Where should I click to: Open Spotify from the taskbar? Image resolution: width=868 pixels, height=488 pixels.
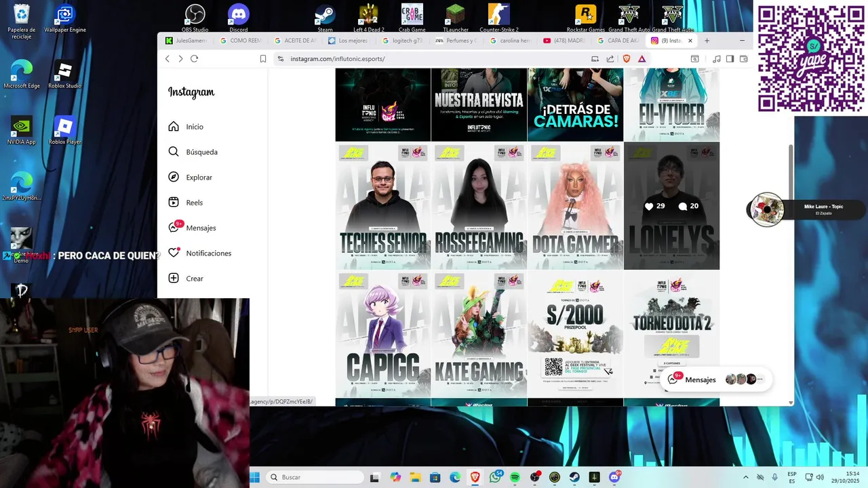point(515,477)
